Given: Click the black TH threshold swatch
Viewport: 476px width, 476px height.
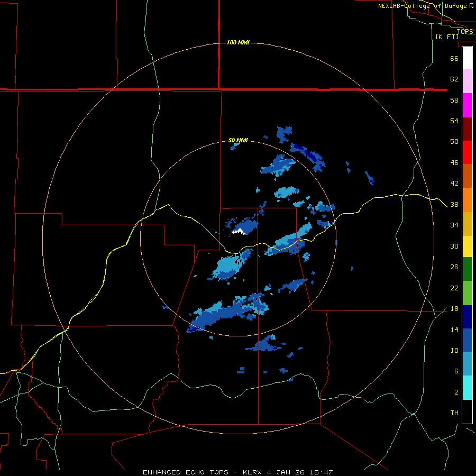Looking at the screenshot, I should pyautogui.click(x=467, y=411).
